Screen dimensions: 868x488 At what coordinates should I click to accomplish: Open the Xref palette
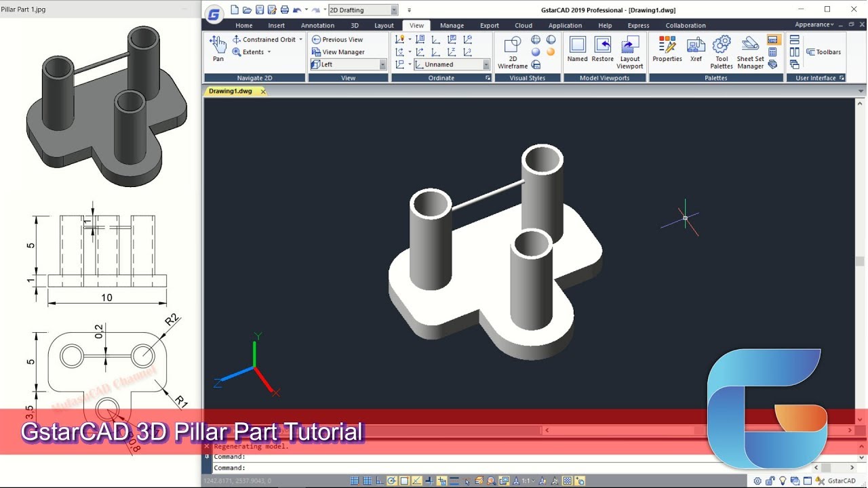pos(696,49)
